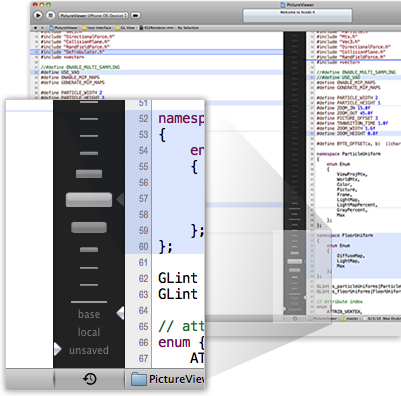Open GL View folder in jump bar
This screenshot has height=396, width=401.
pos(126,28)
